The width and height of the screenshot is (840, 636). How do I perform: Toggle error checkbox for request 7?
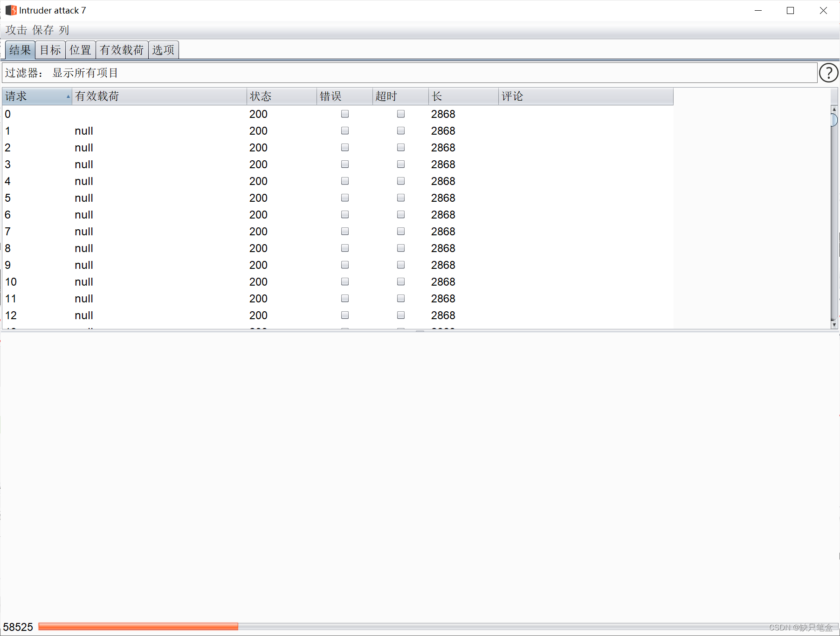345,231
